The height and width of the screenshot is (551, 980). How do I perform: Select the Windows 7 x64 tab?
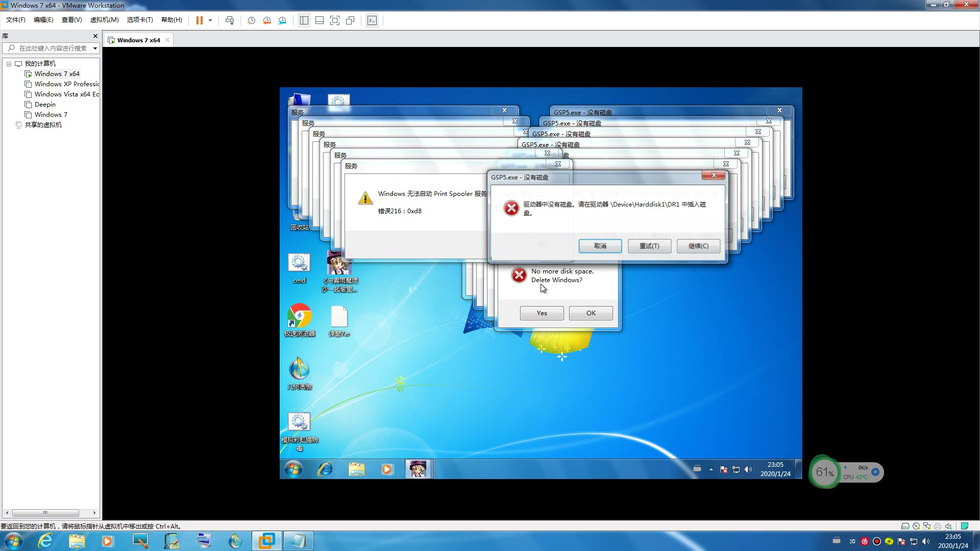click(138, 40)
